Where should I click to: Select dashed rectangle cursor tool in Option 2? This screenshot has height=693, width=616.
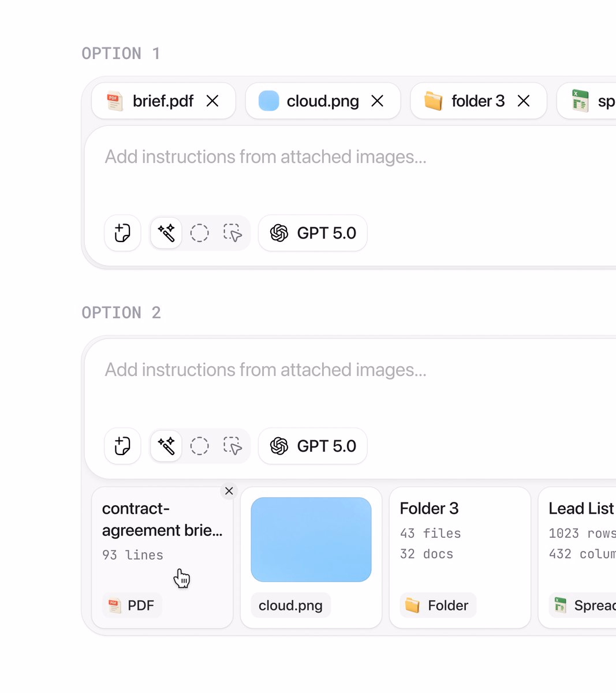coord(233,446)
